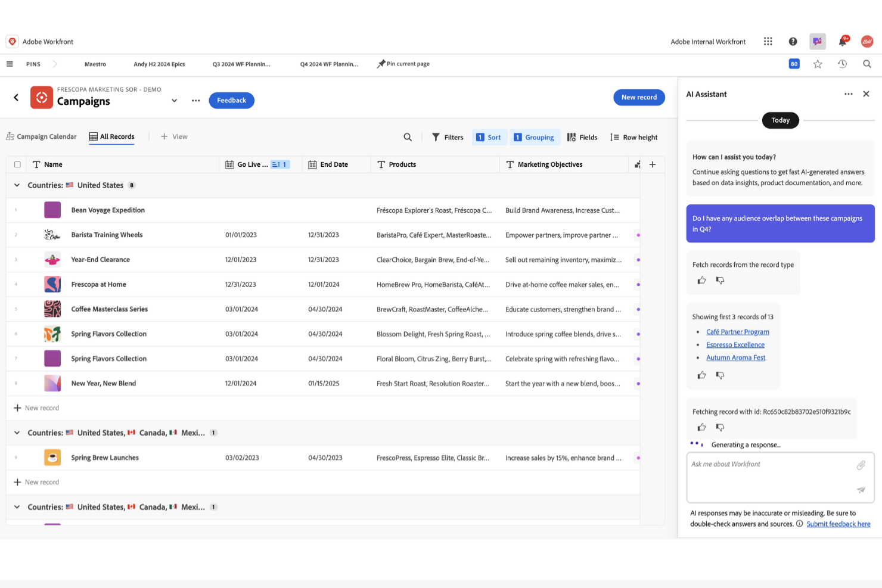Attach a file with the paperclip icon
This screenshot has height=588, width=882.
pos(861,465)
